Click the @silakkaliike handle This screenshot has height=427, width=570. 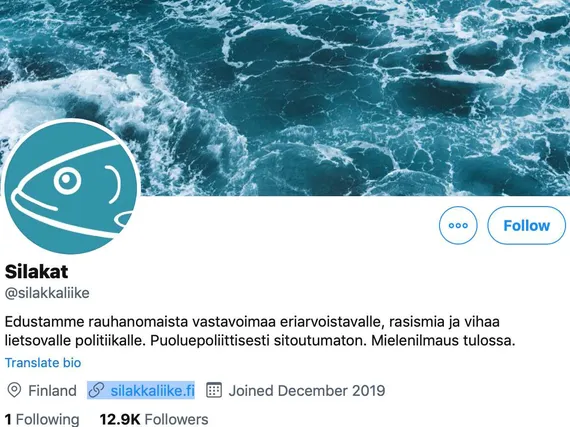47,293
